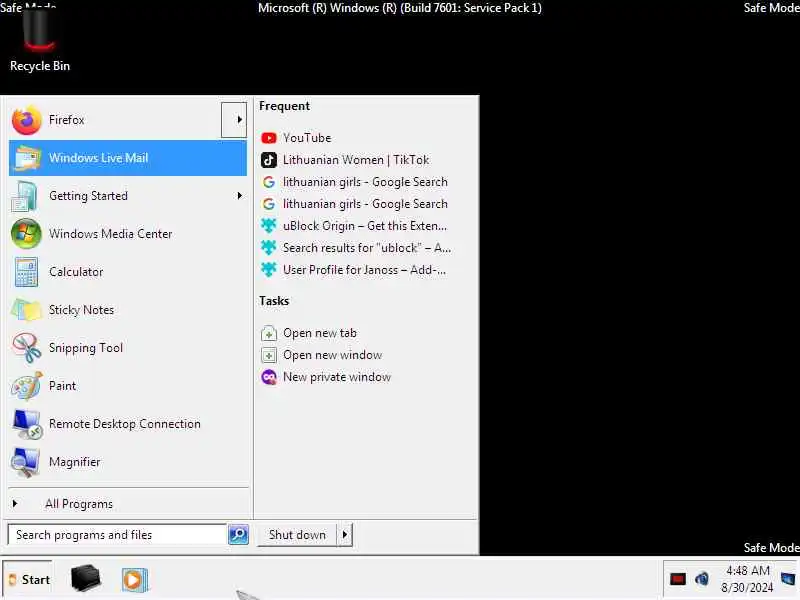The height and width of the screenshot is (600, 800).
Task: Open Windows Media Player from the taskbar
Action: click(x=134, y=580)
